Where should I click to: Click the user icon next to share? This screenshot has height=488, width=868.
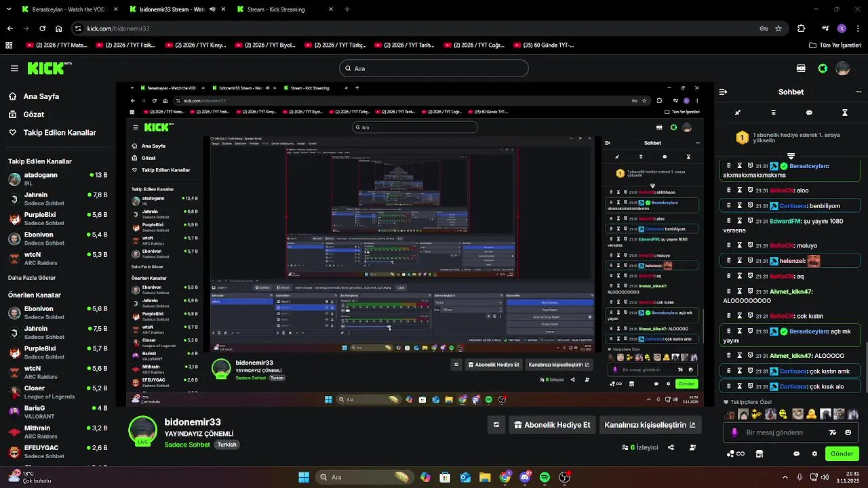(692, 447)
